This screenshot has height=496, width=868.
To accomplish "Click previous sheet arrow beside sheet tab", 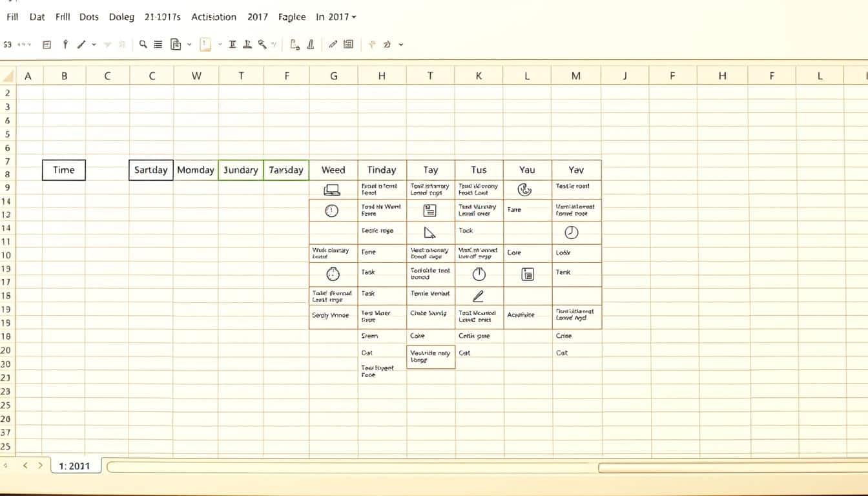I will [25, 465].
